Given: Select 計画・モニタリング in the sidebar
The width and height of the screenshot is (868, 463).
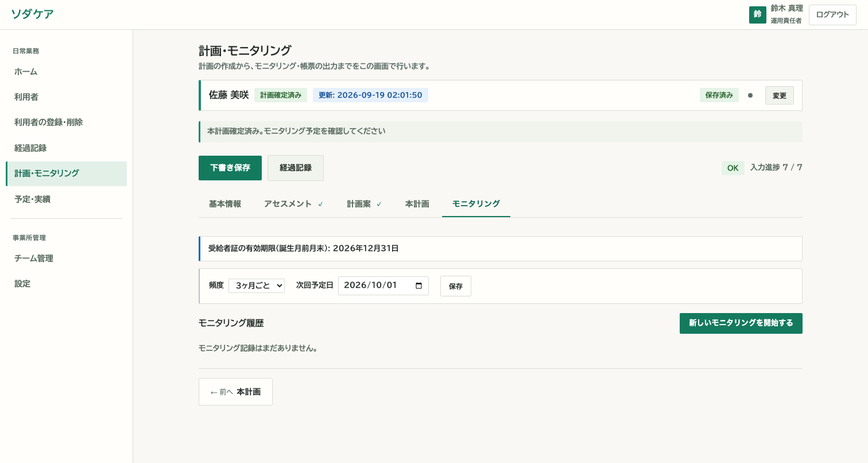Looking at the screenshot, I should [x=66, y=173].
